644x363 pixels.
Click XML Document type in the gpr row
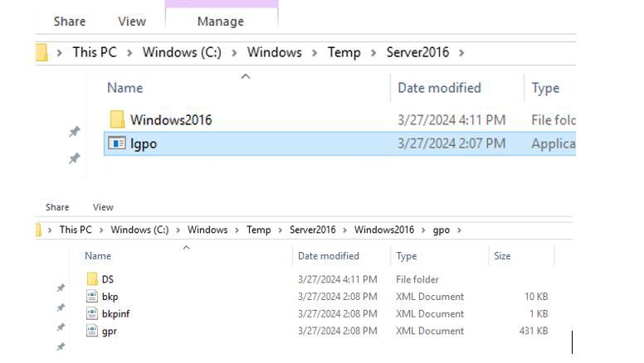coord(430,331)
